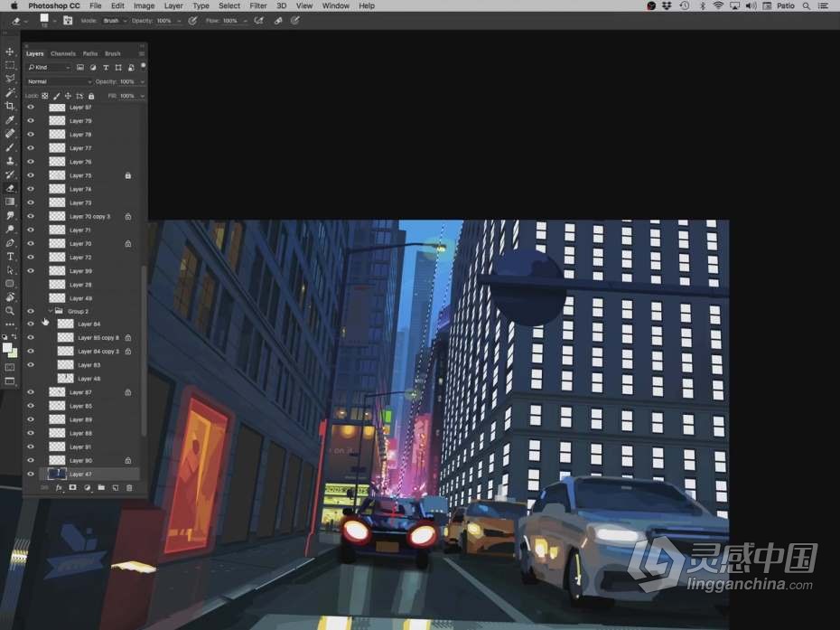This screenshot has width=840, height=630.
Task: Select the Magic Wand tool
Action: [10, 93]
